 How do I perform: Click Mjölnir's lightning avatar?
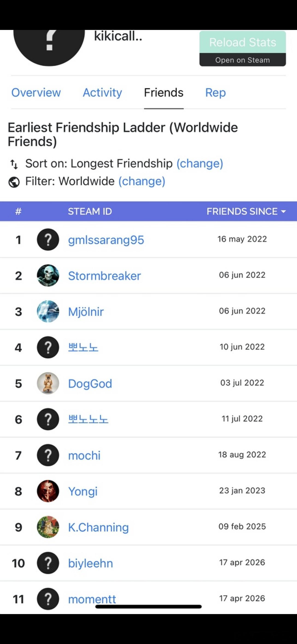click(x=48, y=311)
